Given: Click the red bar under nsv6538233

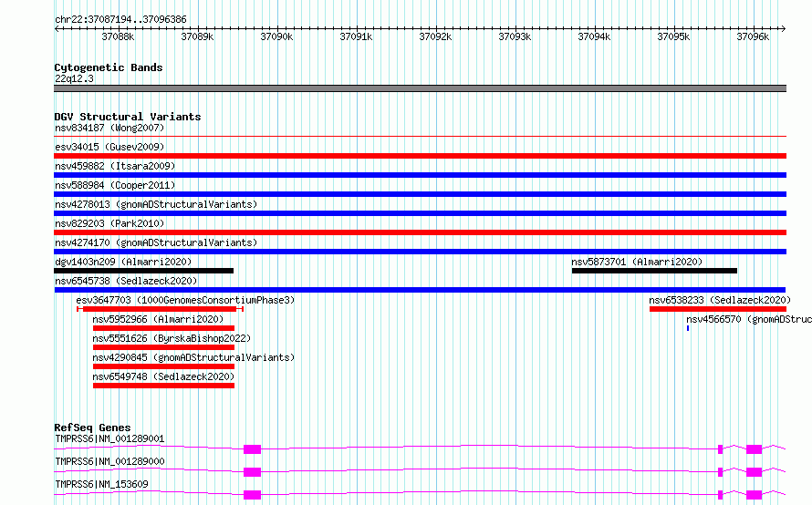Looking at the screenshot, I should [718, 309].
